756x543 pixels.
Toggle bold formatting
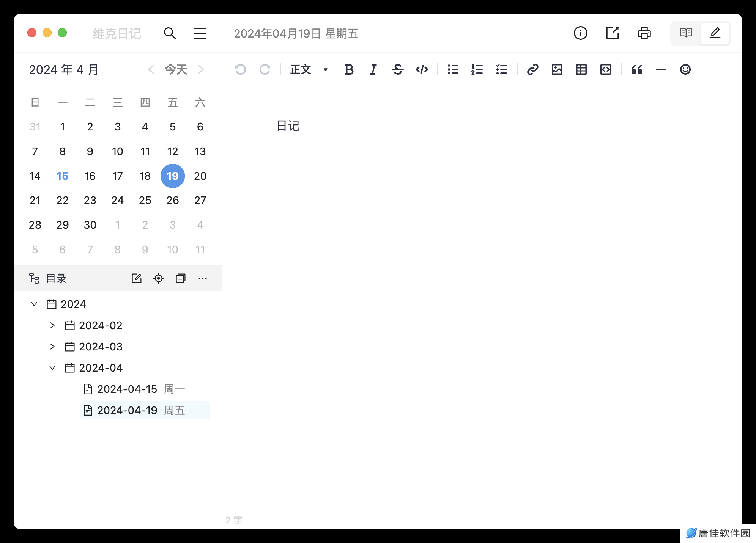coord(349,69)
